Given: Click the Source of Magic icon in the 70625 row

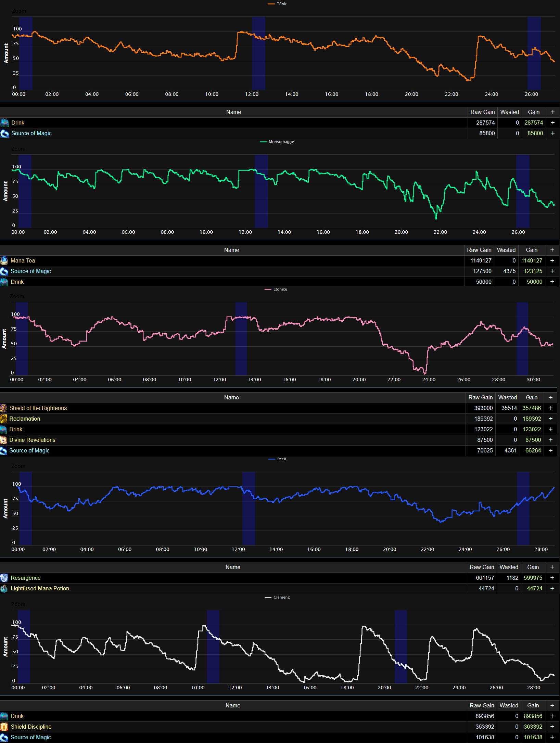Looking at the screenshot, I should coord(3,451).
